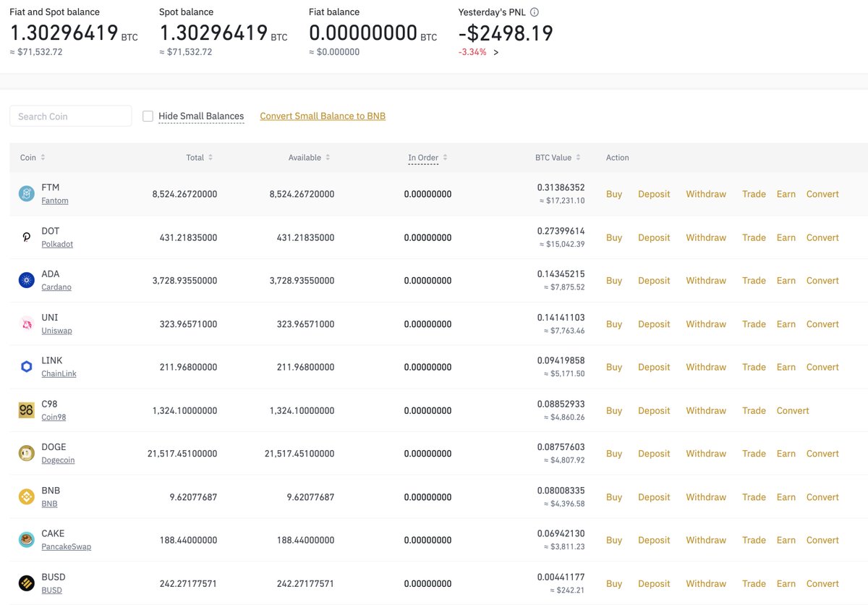Click the info icon beside Yesterday's PNL
This screenshot has height=605, width=868.
535,12
